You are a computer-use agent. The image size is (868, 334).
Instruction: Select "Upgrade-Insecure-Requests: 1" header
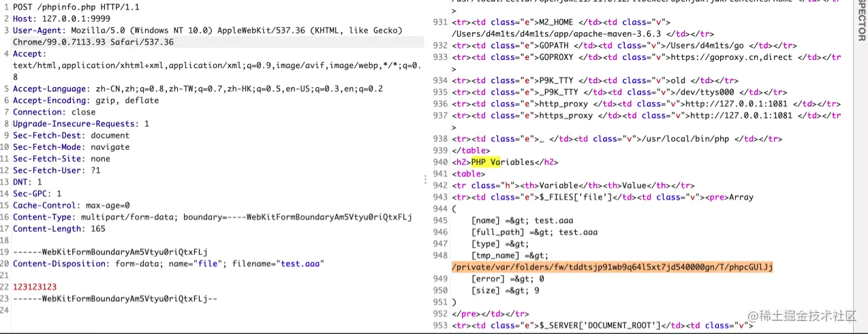[x=81, y=123]
